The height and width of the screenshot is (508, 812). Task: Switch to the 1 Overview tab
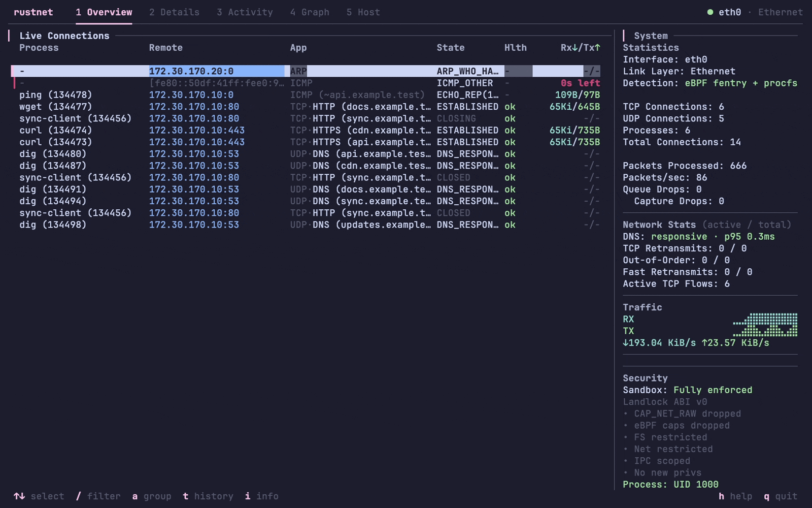pos(104,12)
